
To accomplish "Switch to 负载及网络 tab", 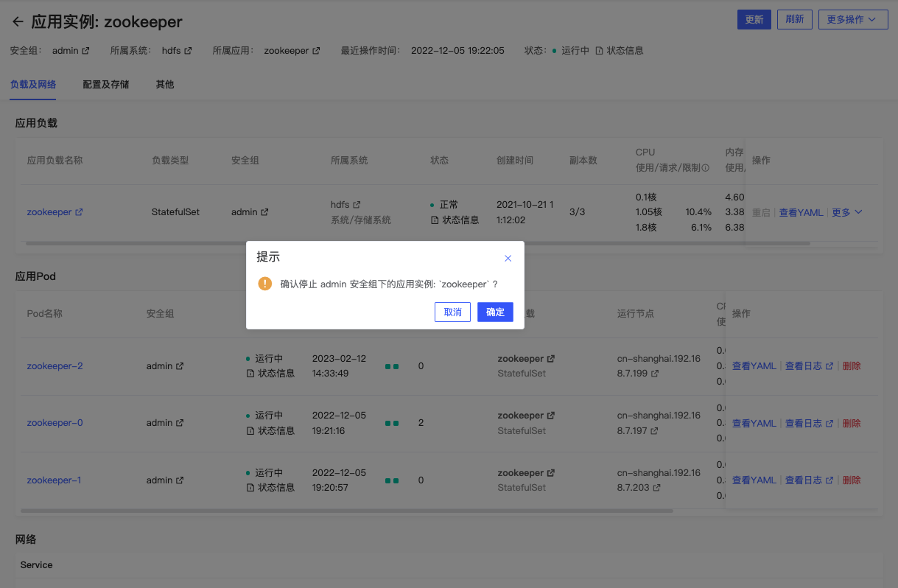I will [33, 85].
